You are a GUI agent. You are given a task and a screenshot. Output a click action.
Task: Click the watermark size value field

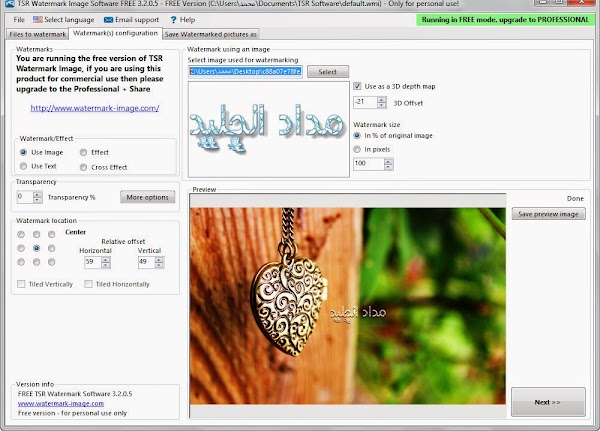[x=368, y=164]
